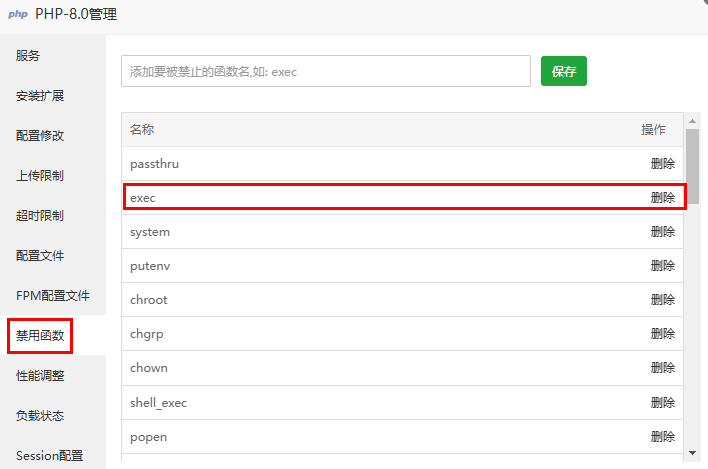This screenshot has width=708, height=469.
Task: Delete the exec function entry
Action: tap(662, 198)
